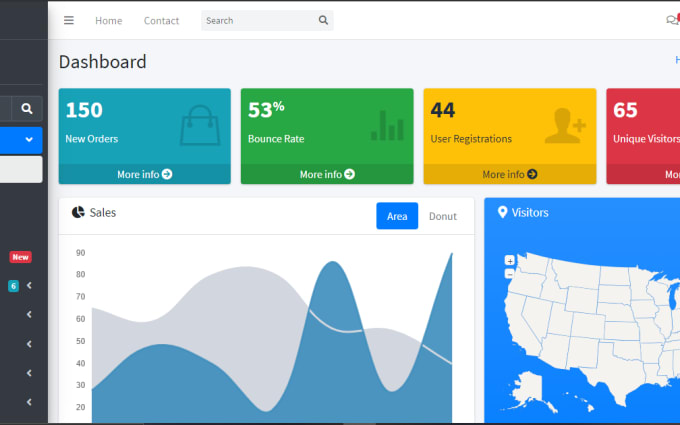Screen dimensions: 680x425
Task: Open Contact in top navigation
Action: [x=161, y=20]
